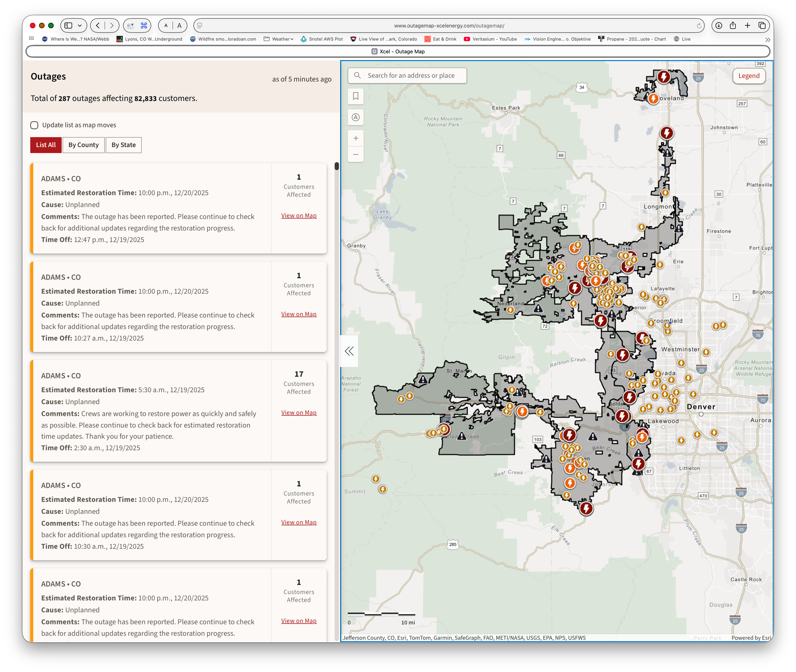796x672 pixels.
Task: Open the Weather bookmarks folder dropdown
Action: point(282,39)
